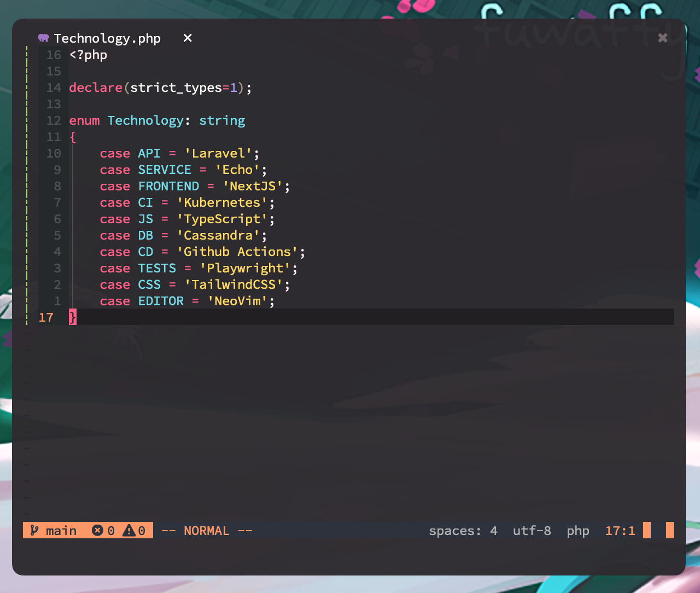Click the gray X at window top right

[x=663, y=38]
